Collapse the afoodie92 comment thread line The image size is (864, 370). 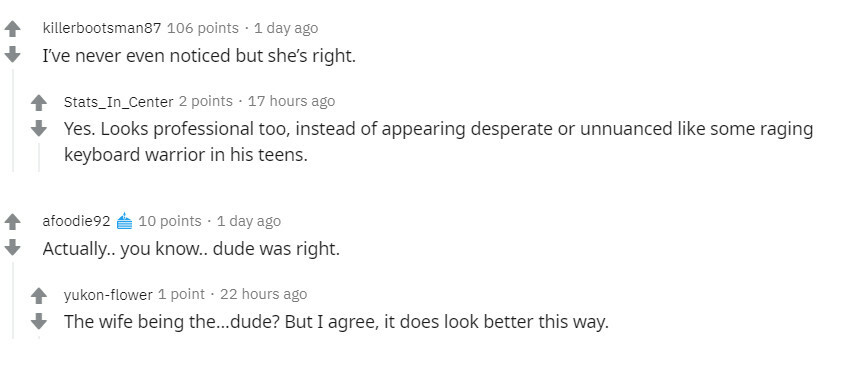(x=13, y=299)
